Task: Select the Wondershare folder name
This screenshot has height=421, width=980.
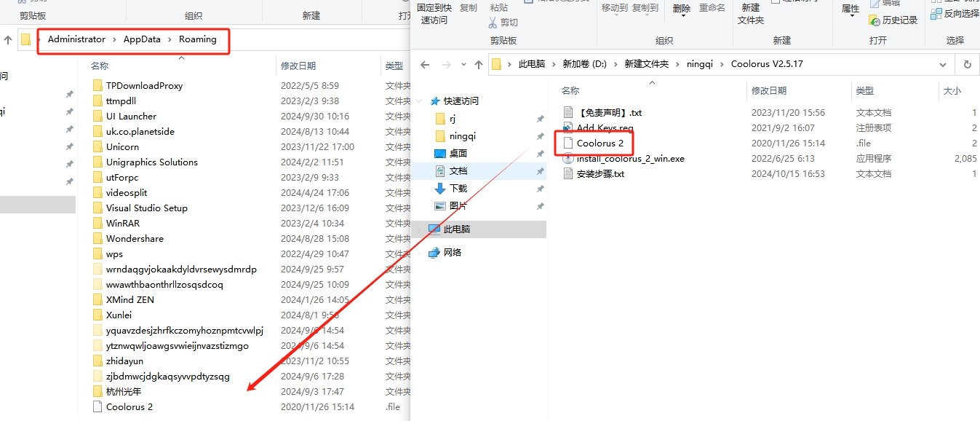Action: [x=135, y=238]
